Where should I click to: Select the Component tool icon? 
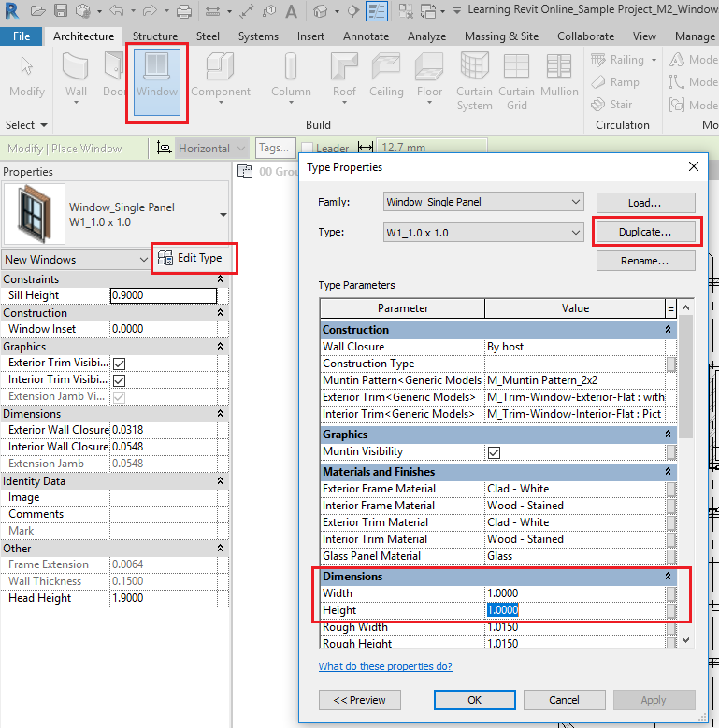[x=221, y=67]
